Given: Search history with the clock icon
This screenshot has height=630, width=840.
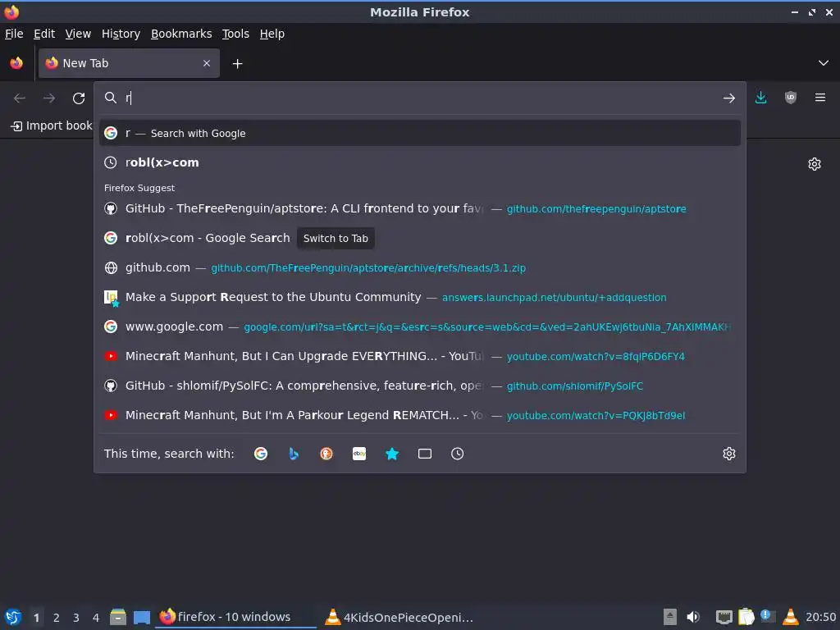Looking at the screenshot, I should click(x=458, y=454).
